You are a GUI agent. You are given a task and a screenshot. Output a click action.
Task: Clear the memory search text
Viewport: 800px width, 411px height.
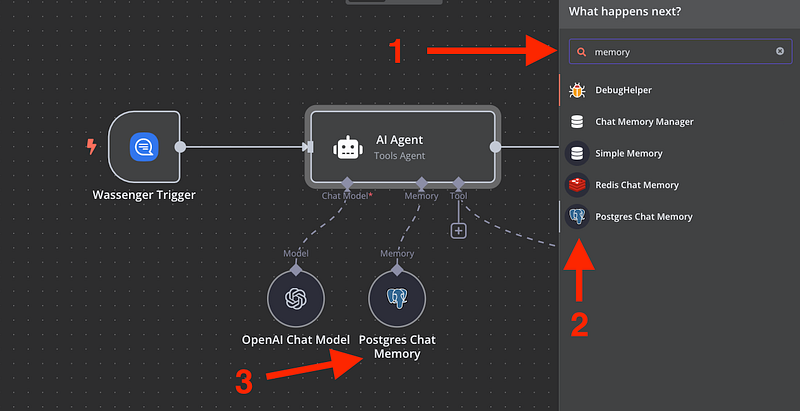[780, 52]
